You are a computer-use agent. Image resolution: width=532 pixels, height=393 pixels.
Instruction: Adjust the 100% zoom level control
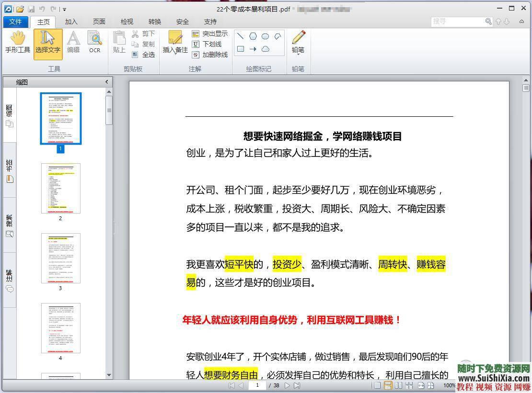pyautogui.click(x=450, y=385)
